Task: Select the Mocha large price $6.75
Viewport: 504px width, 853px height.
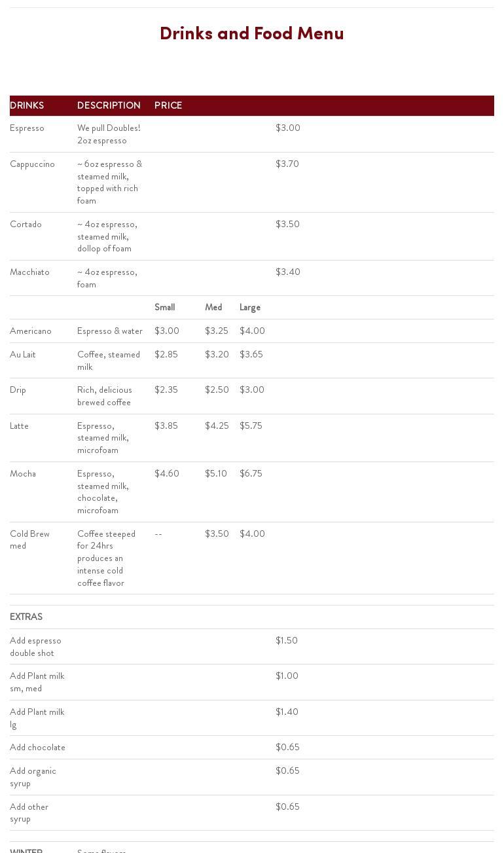Action: click(251, 473)
